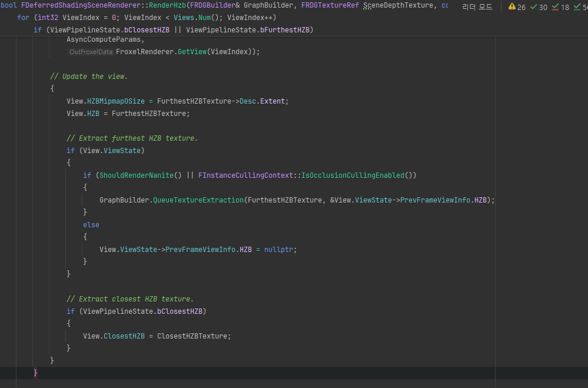Screen dimensions: 588x388
Task: Click the AsyncComputeParams argument
Action: pos(105,39)
